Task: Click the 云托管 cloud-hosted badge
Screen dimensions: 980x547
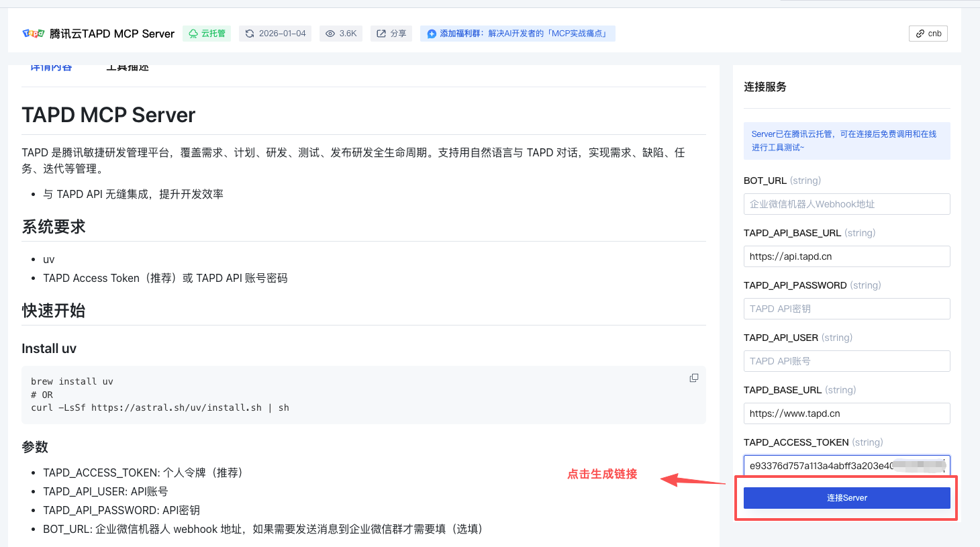Action: tap(207, 34)
